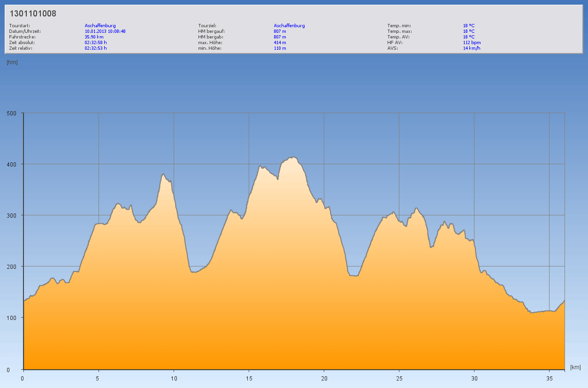Click the min. Höhe value 110 m
588x388 pixels.
280,48
